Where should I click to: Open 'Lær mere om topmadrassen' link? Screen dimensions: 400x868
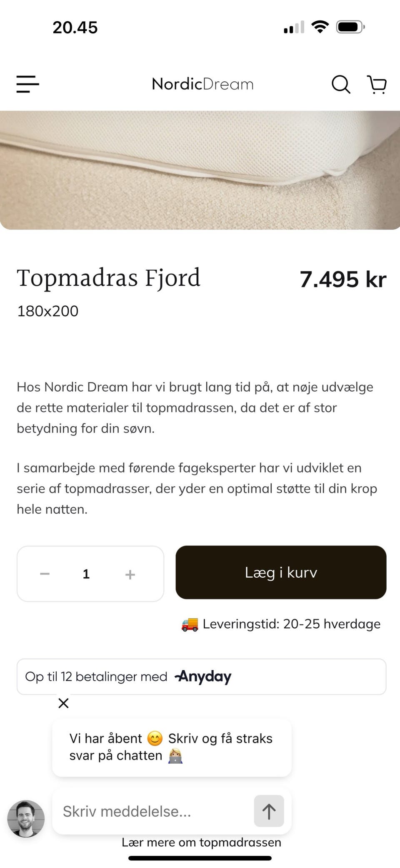pos(201,842)
